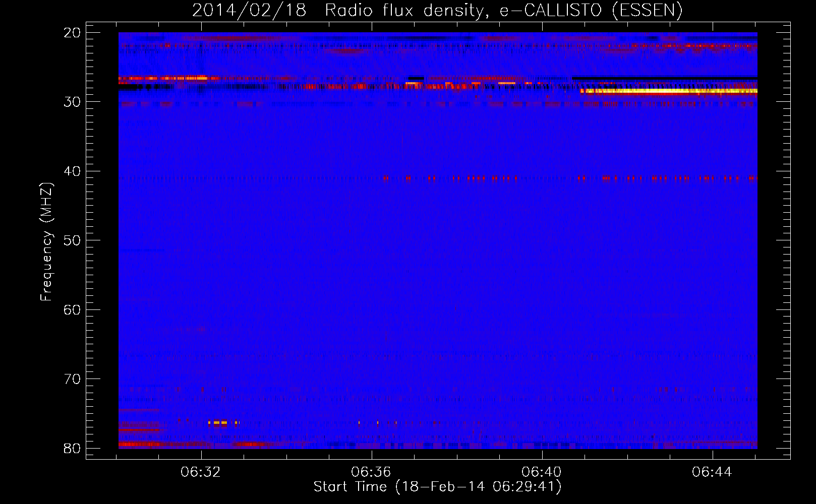Click the 70 MHz frequency tick label
This screenshot has height=504, width=816.
(72, 379)
